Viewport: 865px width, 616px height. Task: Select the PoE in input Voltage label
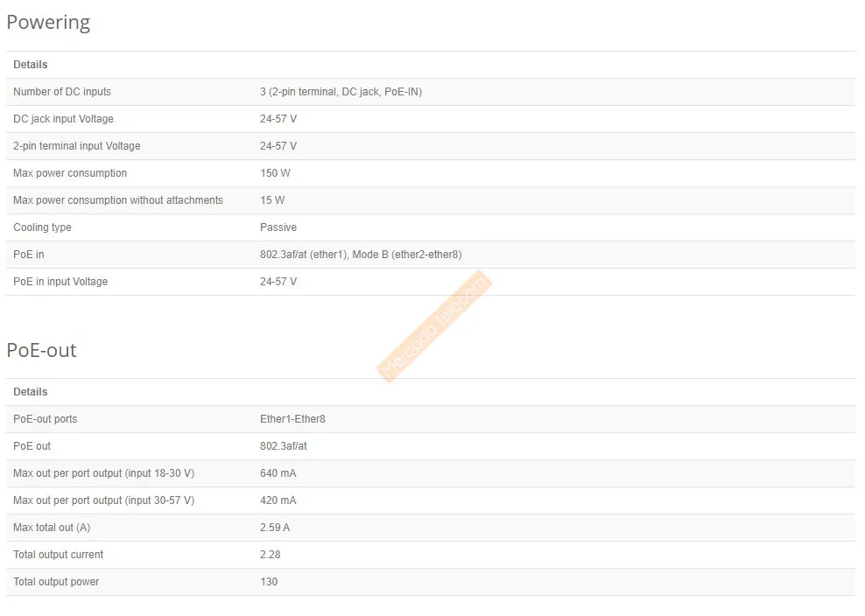pos(60,282)
